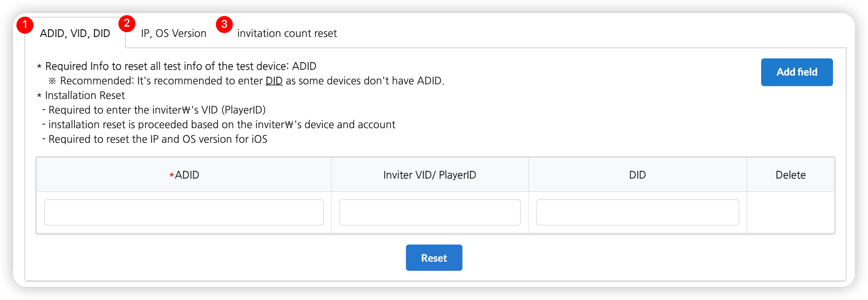Click the red number 2 badge
This screenshot has height=300, width=868.
point(127,24)
